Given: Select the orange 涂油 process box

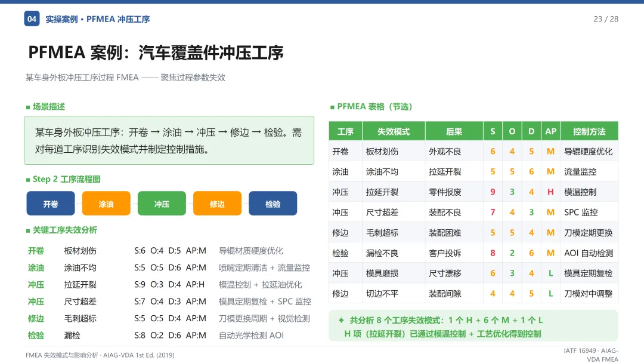Looking at the screenshot, I should 106,204.
